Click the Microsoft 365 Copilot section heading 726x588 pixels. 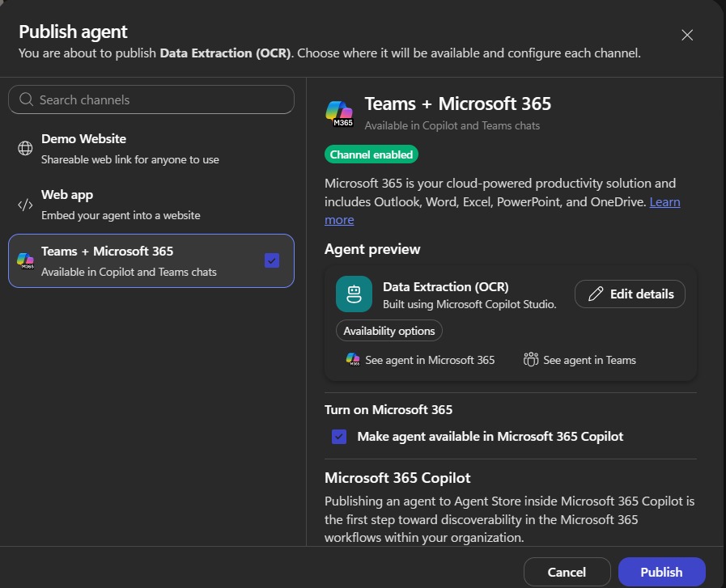coord(397,478)
